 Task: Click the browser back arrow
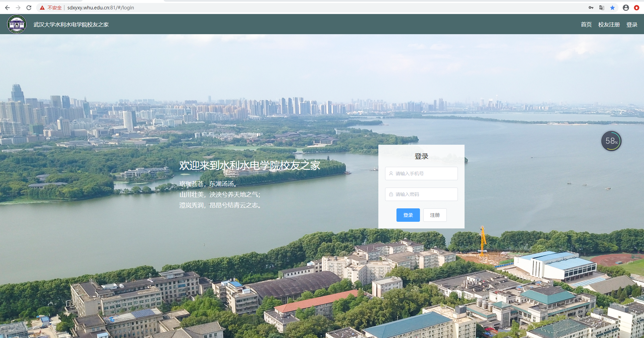click(x=7, y=8)
